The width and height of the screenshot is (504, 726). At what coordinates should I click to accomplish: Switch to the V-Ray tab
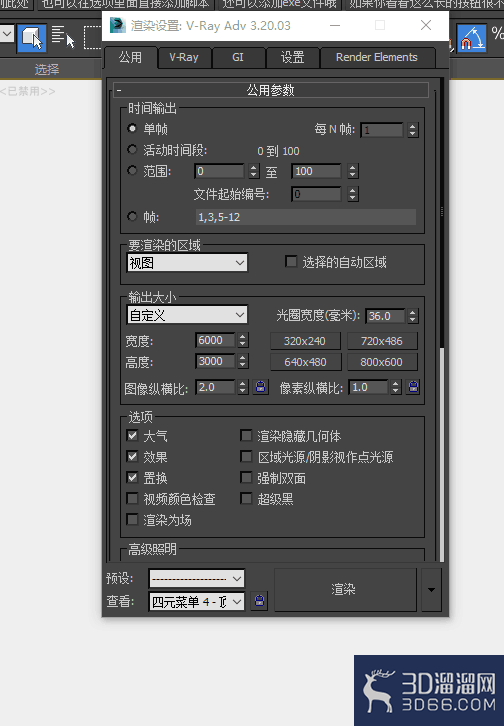[x=184, y=57]
